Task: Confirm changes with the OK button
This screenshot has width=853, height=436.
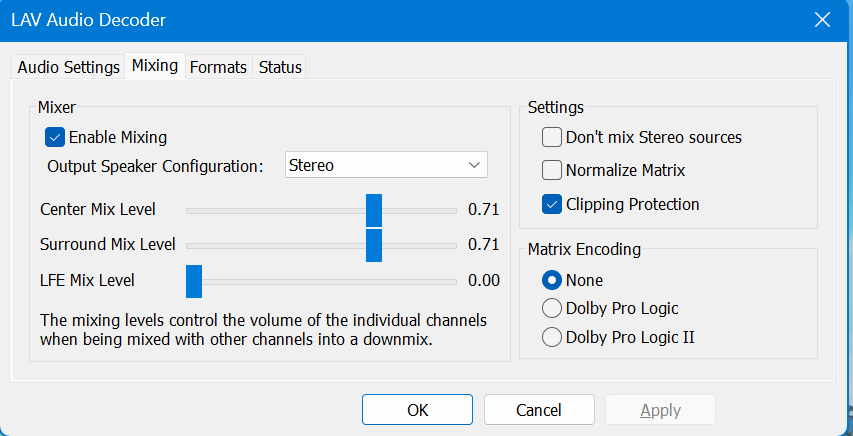Action: point(417,410)
